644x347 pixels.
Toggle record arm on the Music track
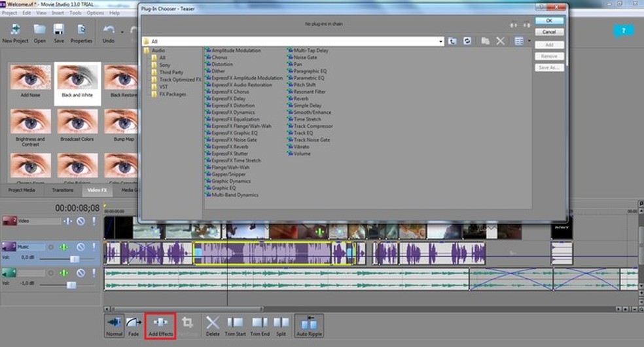click(x=51, y=247)
